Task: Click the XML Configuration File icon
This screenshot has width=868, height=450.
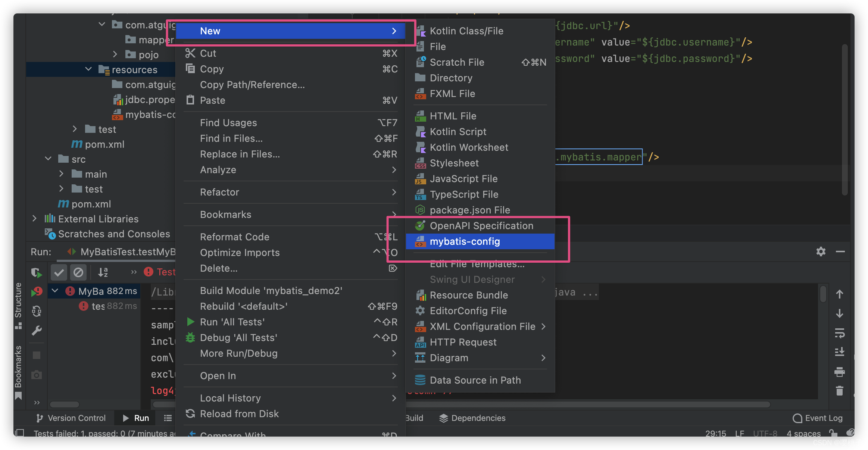Action: (x=421, y=326)
